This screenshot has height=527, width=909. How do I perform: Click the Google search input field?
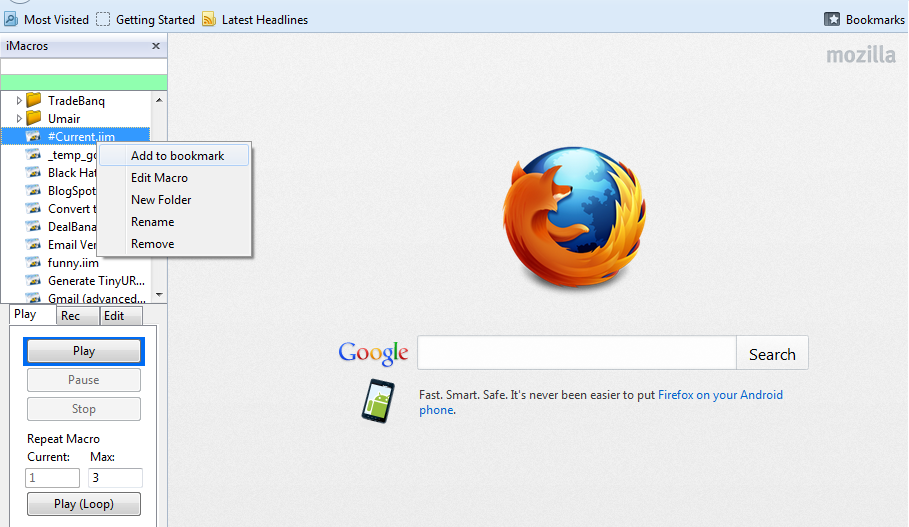(577, 352)
